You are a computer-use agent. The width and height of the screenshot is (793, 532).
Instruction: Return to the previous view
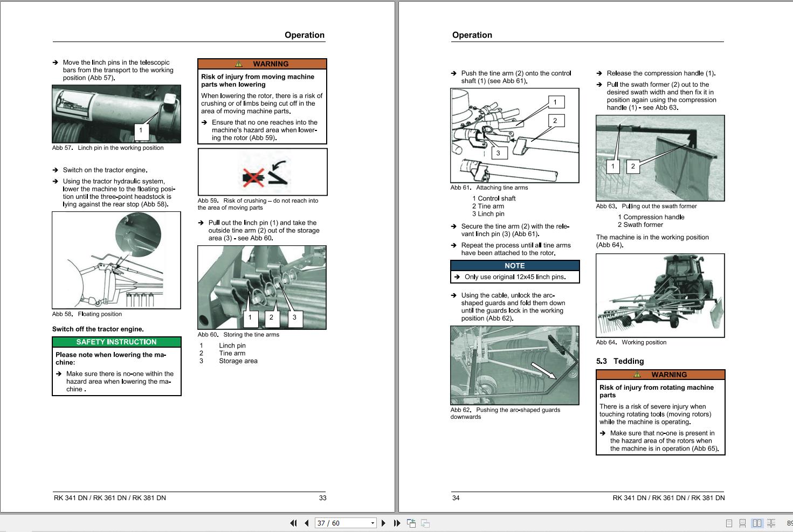[412, 523]
